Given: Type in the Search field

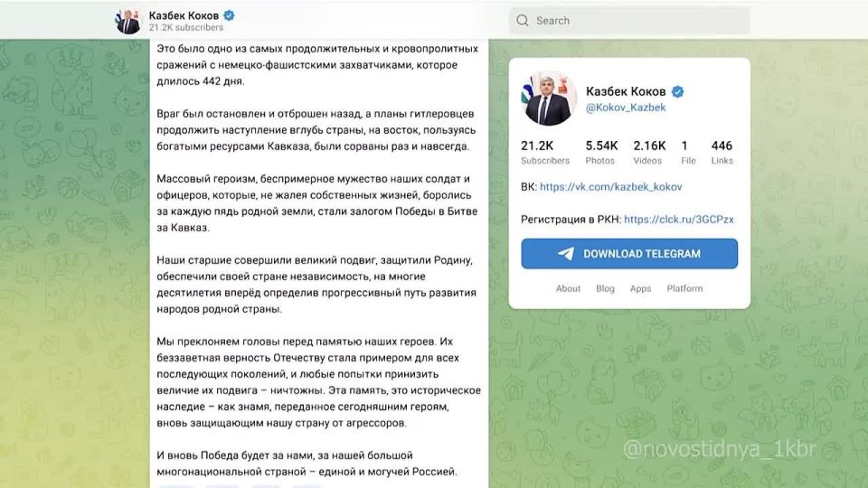Looking at the screenshot, I should click(637, 21).
